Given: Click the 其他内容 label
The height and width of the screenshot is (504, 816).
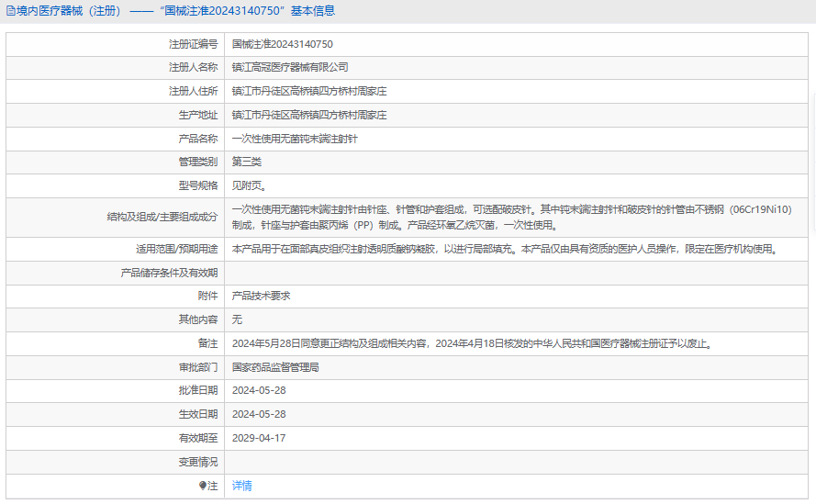Looking at the screenshot, I should click(x=198, y=319).
